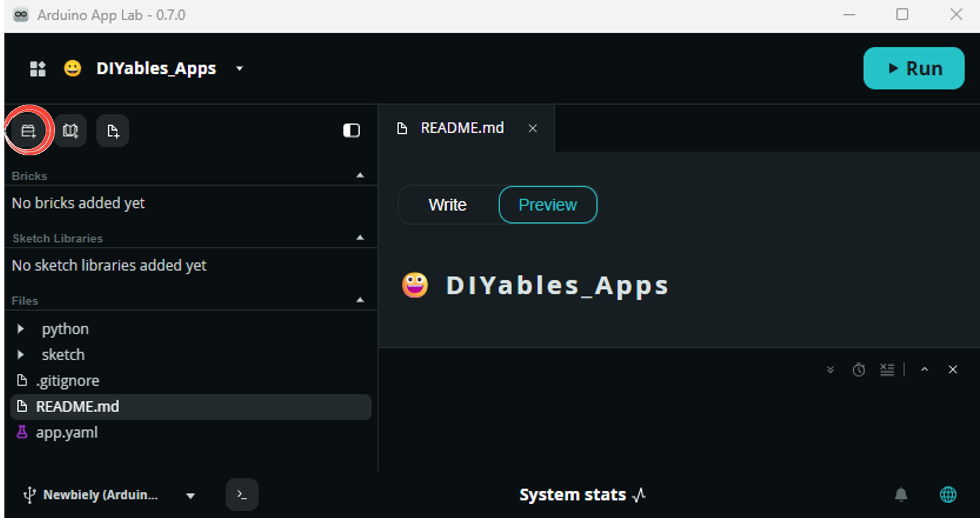980x518 pixels.
Task: Click the DIYables_Apps heading in preview
Action: click(557, 285)
